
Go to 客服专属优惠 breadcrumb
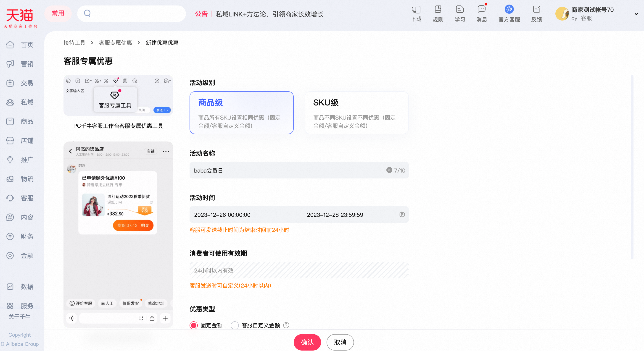point(116,43)
